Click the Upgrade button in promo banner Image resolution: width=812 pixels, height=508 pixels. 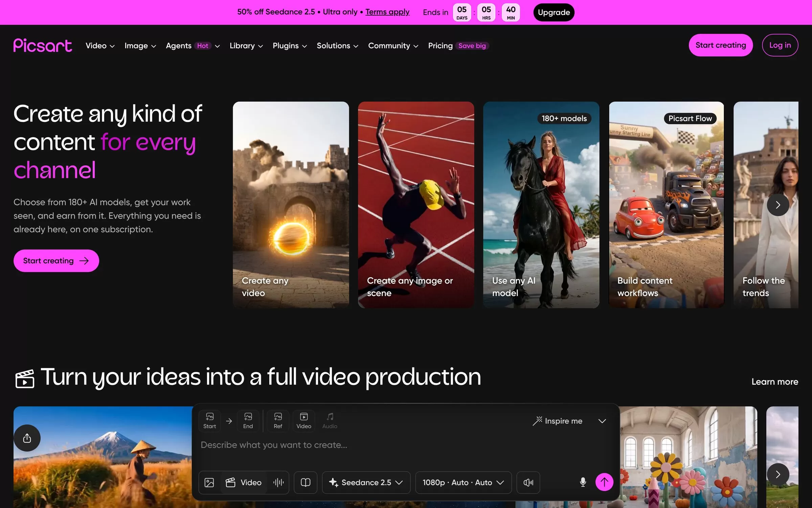[554, 12]
